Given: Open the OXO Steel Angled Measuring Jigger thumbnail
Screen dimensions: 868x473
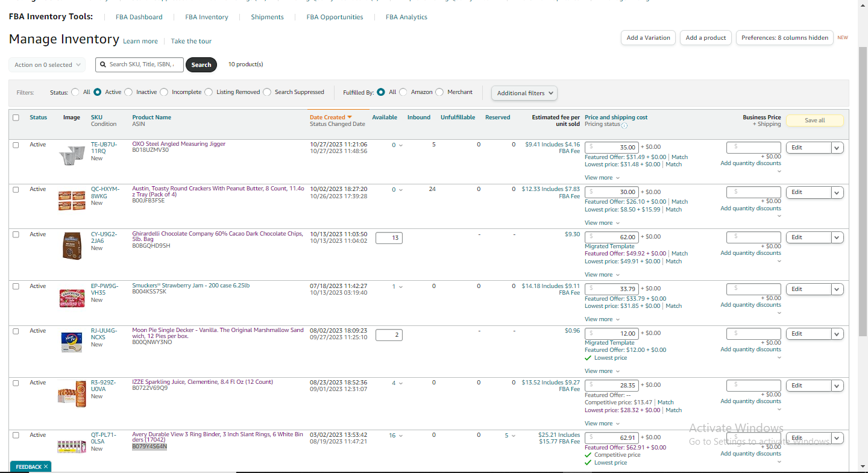Looking at the screenshot, I should click(72, 155).
